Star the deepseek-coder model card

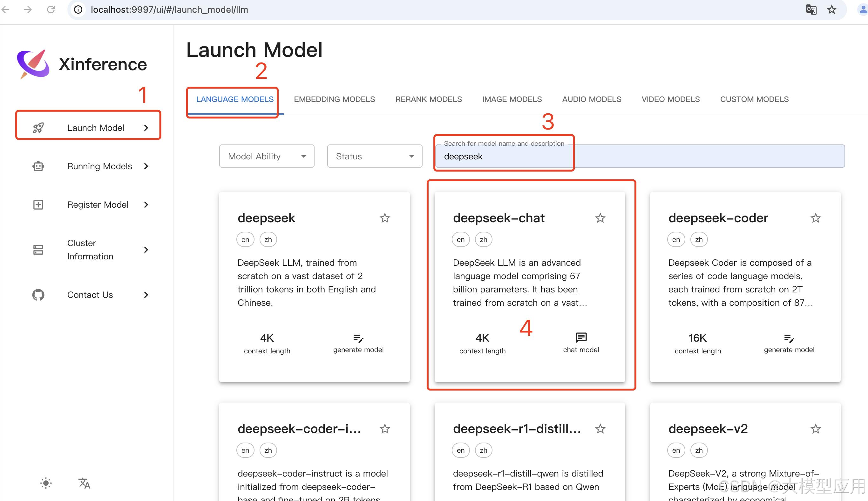[815, 218]
